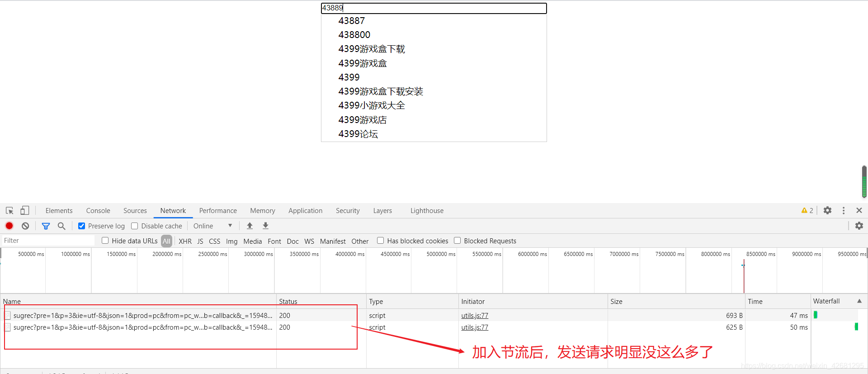
Task: Filter requests by JS
Action: tap(200, 241)
